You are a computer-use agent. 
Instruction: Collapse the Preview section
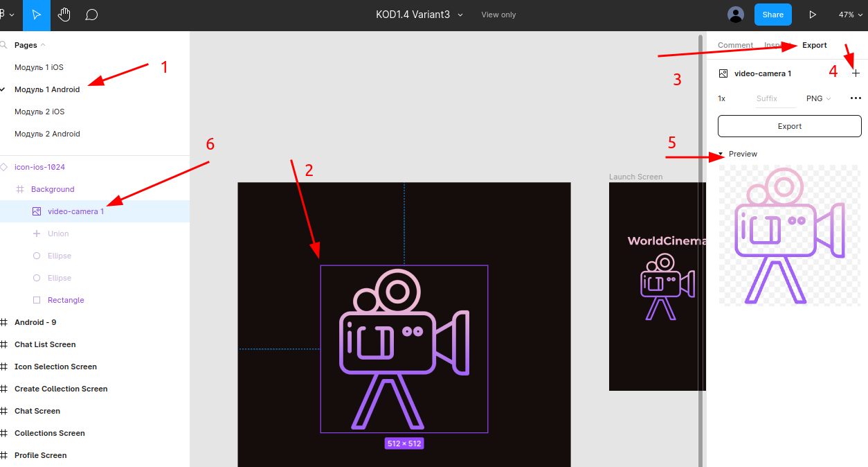click(721, 154)
